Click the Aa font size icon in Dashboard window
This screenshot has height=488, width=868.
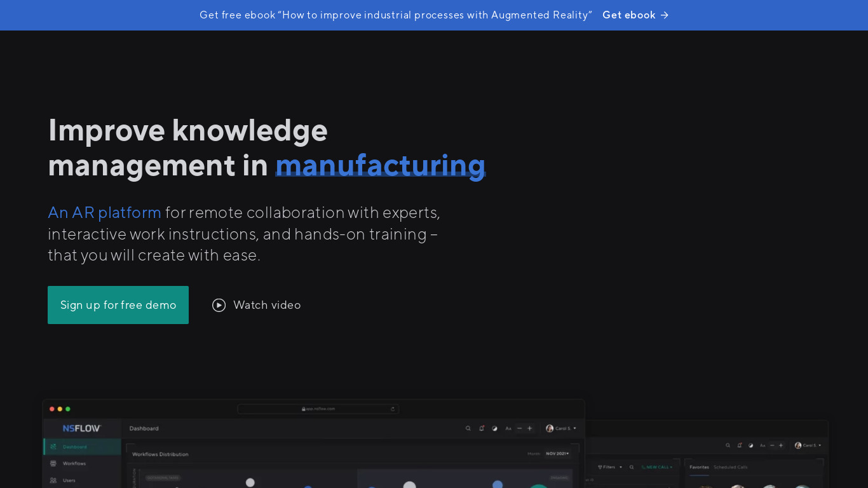(x=508, y=428)
